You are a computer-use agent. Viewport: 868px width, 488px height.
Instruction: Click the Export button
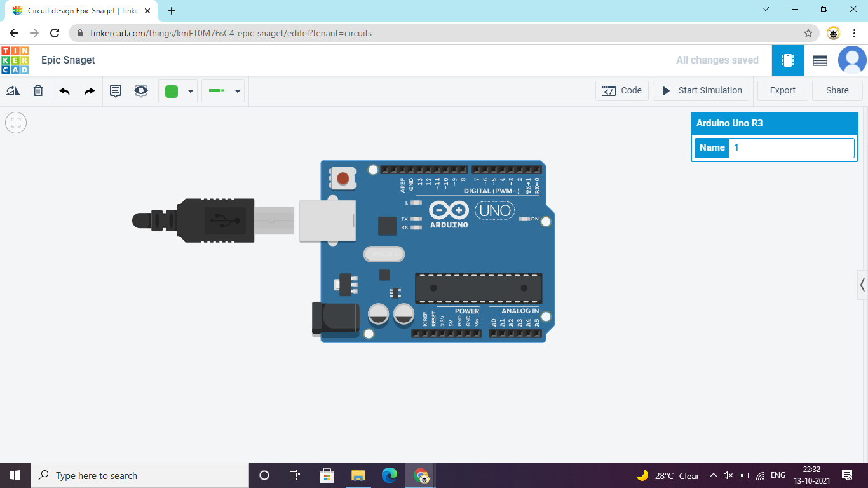coord(783,91)
